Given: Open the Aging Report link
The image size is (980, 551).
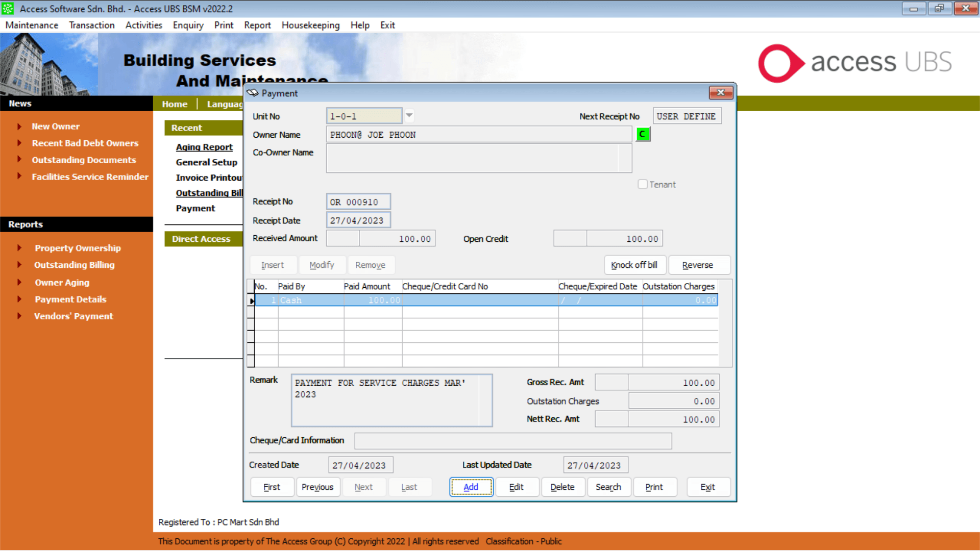Looking at the screenshot, I should tap(204, 147).
